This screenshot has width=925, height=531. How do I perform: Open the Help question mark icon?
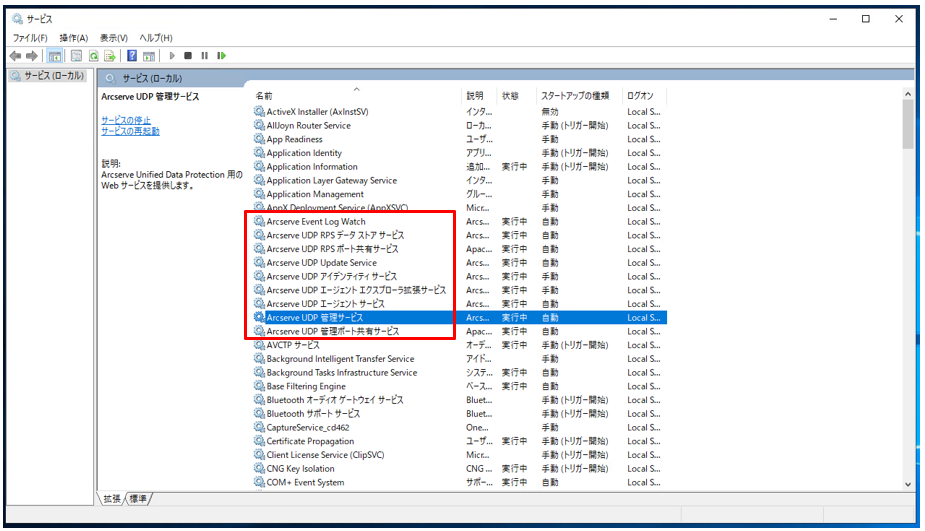(132, 56)
